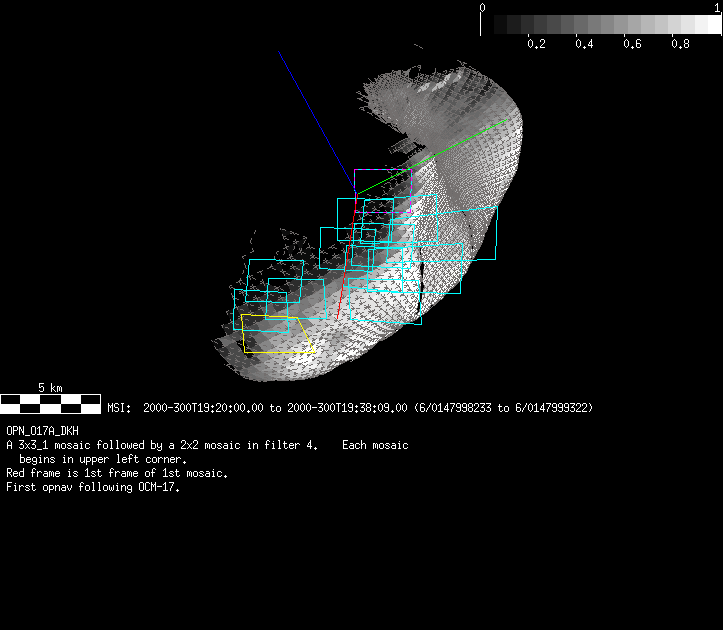The width and height of the screenshot is (723, 630).
Task: Click the rightmost large cyan frame
Action: (x=496, y=235)
